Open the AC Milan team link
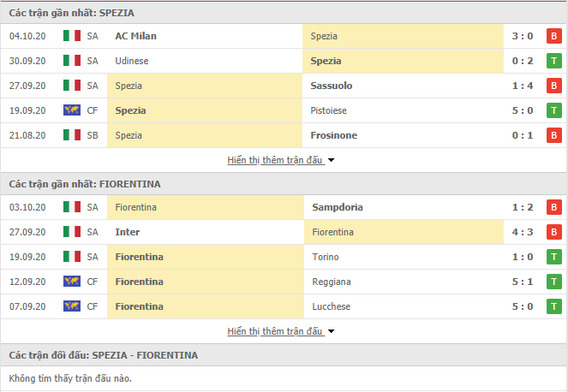 [x=136, y=36]
